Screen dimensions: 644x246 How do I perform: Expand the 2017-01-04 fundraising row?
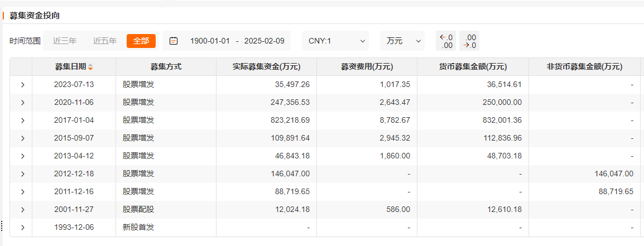pos(22,120)
